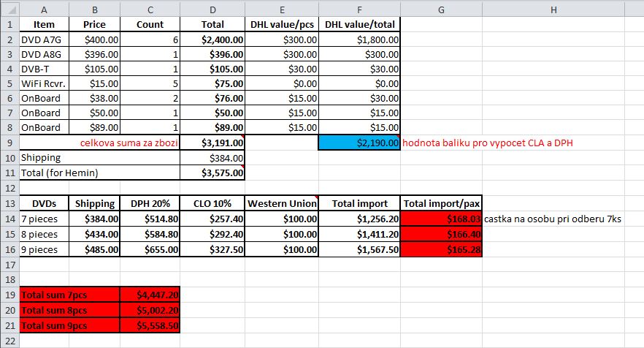Click the red $168.03 cell

click(x=441, y=219)
